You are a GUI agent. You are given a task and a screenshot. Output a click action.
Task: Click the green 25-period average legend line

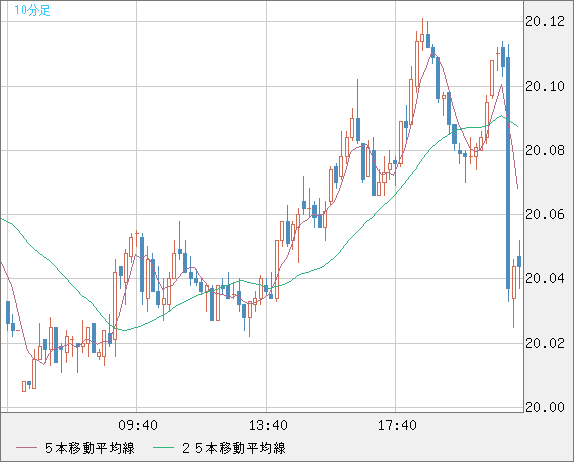(x=163, y=448)
